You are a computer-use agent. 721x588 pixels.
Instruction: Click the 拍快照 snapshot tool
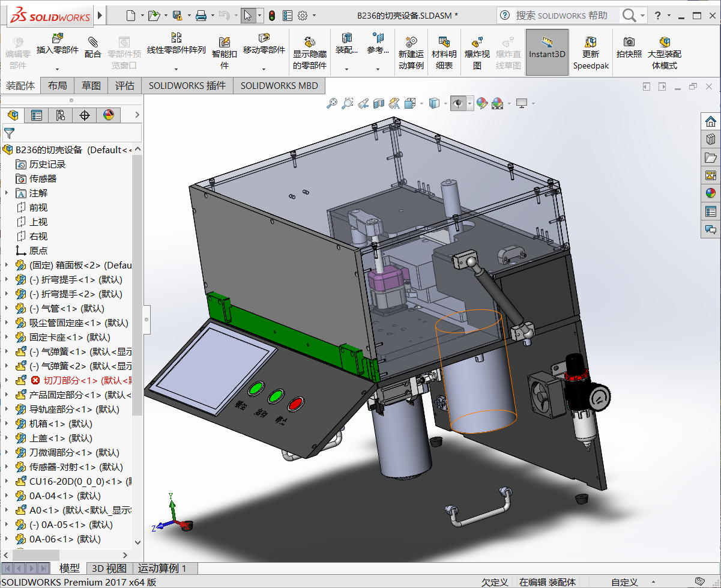629,47
